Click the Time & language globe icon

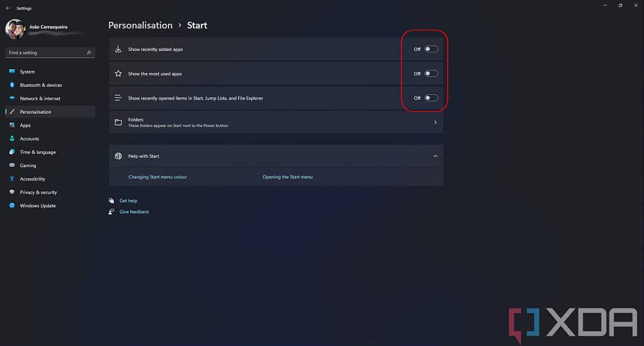(12, 152)
